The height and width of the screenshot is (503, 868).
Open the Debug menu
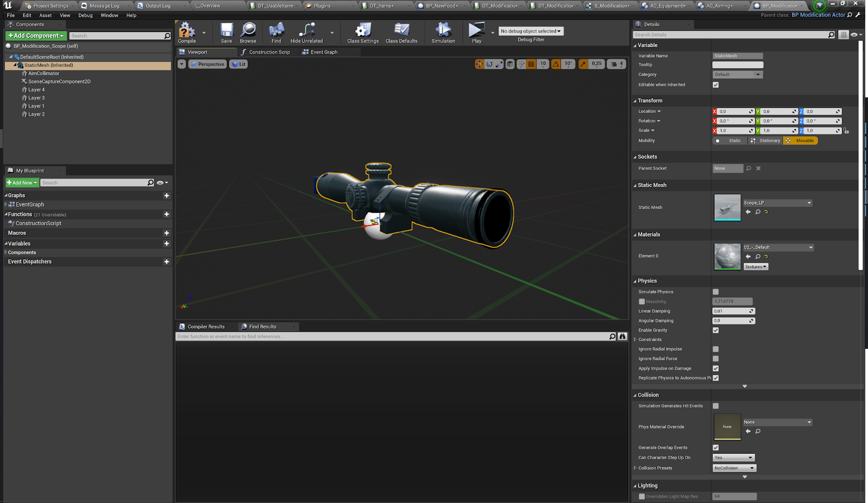coord(85,15)
